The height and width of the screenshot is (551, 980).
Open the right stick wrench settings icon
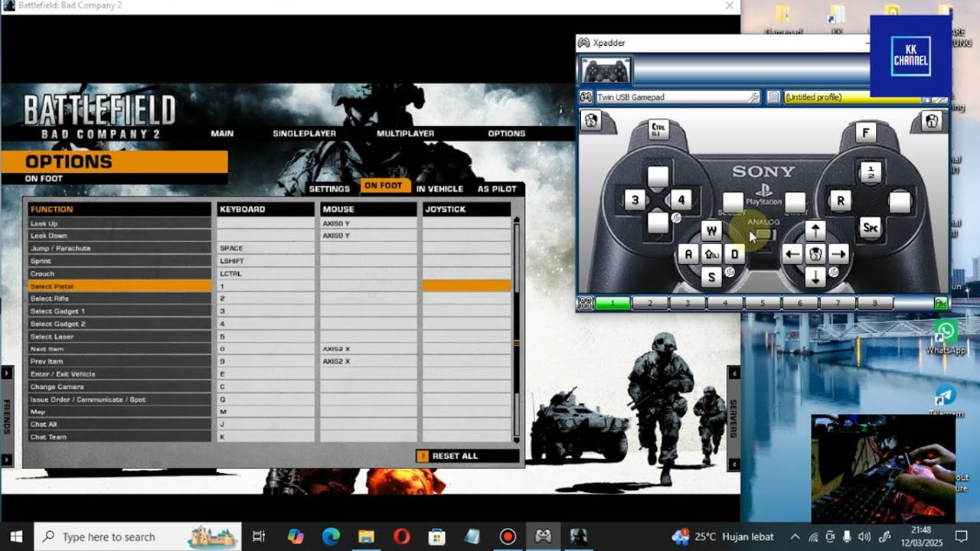point(834,272)
